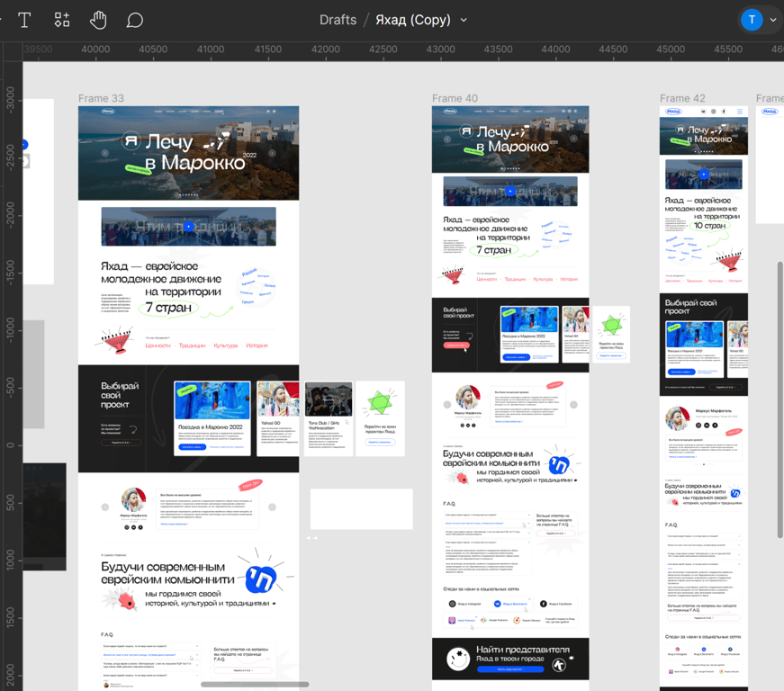This screenshot has height=691, width=784.
Task: Click the red sticker on Frame 33 testimonial
Action: [x=250, y=485]
